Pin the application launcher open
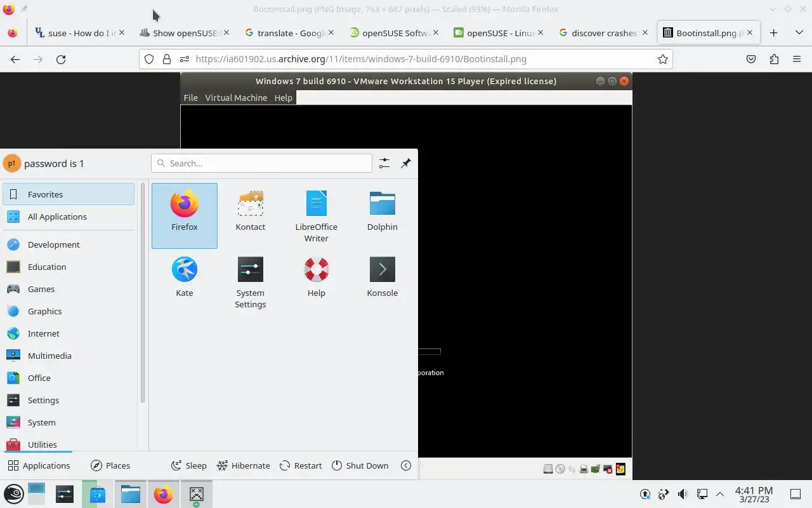This screenshot has width=812, height=508. tap(406, 163)
